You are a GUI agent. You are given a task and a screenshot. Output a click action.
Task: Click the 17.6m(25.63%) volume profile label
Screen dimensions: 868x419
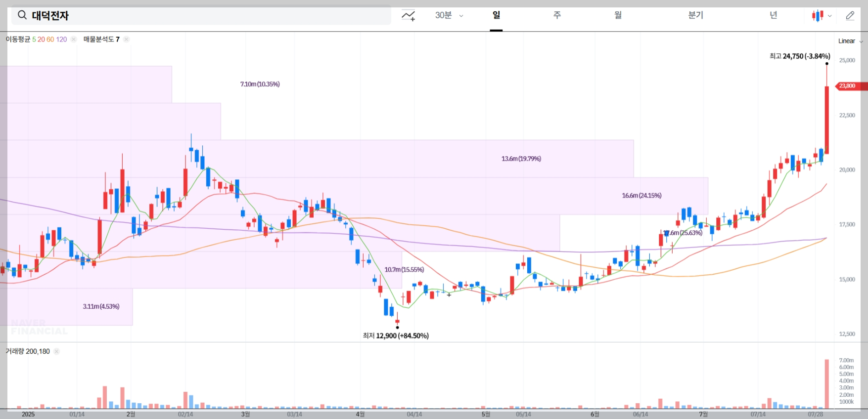[683, 233]
